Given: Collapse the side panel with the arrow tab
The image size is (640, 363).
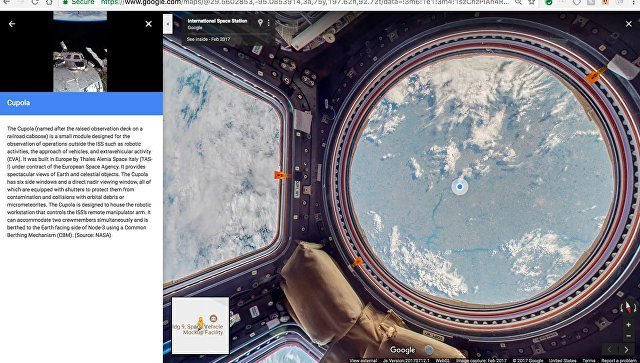Looking at the screenshot, I should click(x=168, y=24).
